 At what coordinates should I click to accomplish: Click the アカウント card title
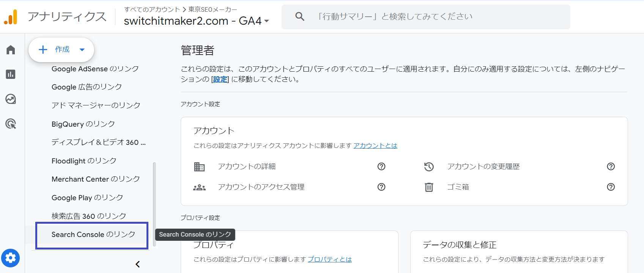pyautogui.click(x=214, y=131)
